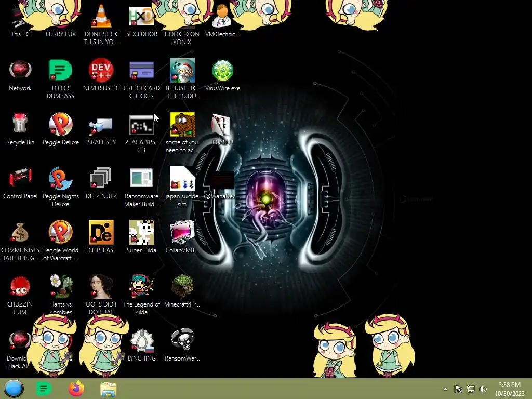The image size is (532, 399).
Task: Select the @WanaDec... desktop icon
Action: (222, 185)
